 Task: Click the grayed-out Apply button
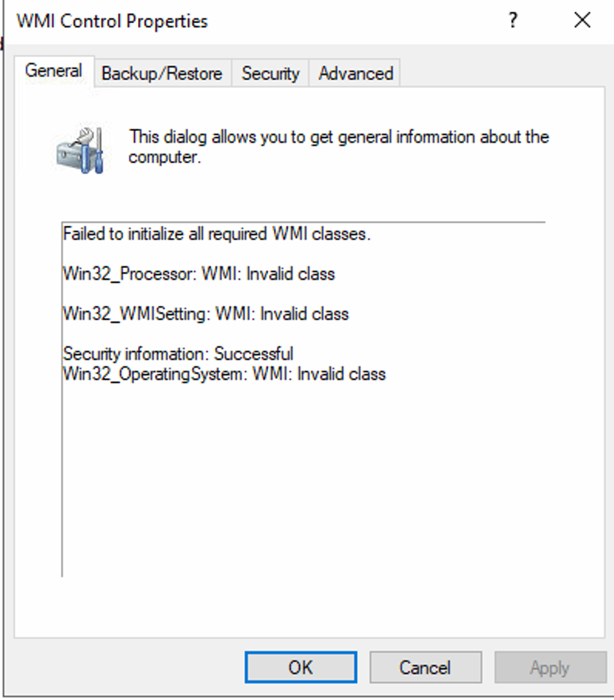pyautogui.click(x=549, y=667)
